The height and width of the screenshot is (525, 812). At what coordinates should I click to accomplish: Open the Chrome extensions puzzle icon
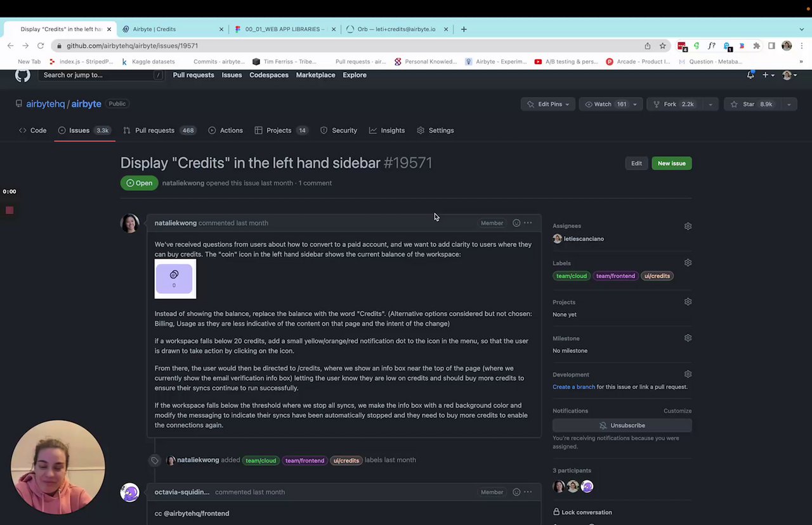coord(757,46)
